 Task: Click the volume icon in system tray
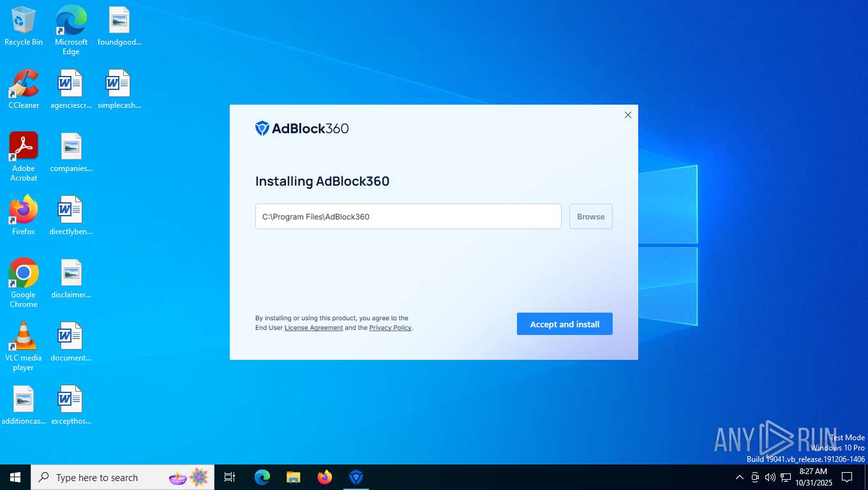tap(770, 477)
